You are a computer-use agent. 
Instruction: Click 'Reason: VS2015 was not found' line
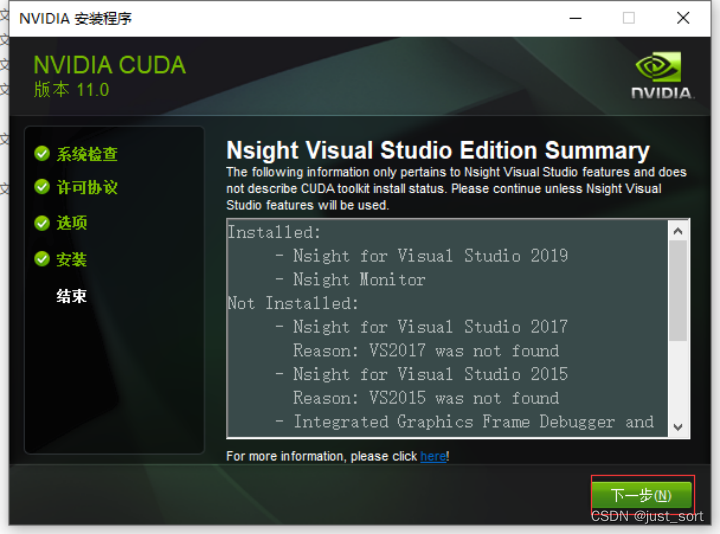(x=426, y=398)
